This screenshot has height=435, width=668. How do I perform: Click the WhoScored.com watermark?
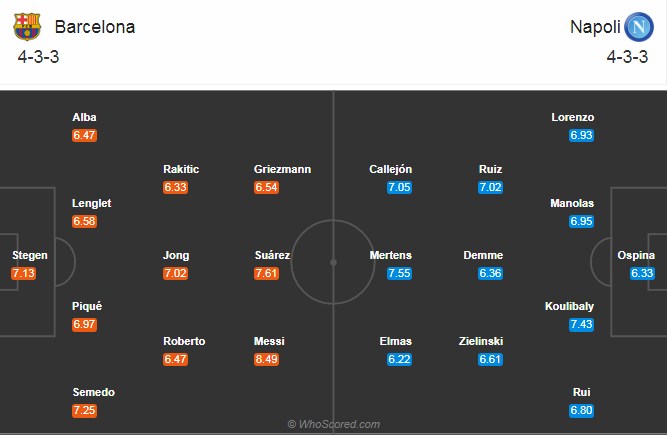(x=334, y=424)
